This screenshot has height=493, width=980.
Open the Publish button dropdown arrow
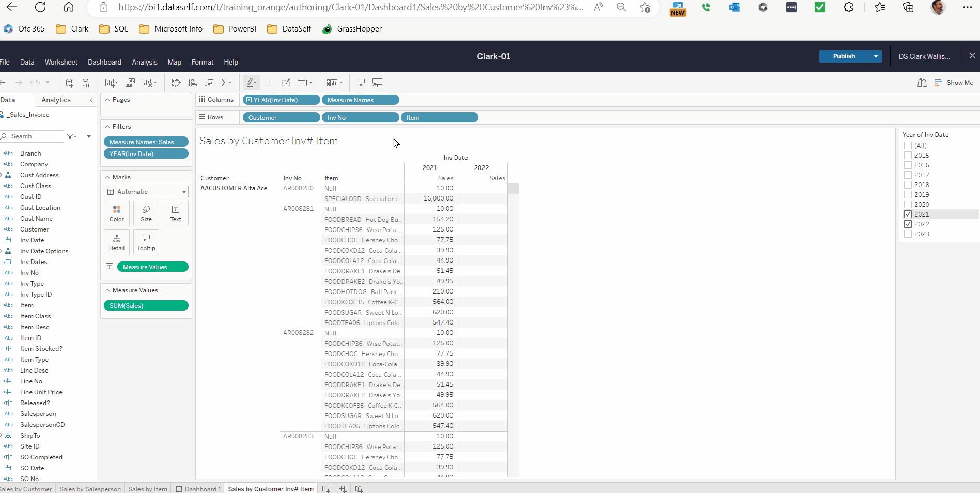pos(876,56)
